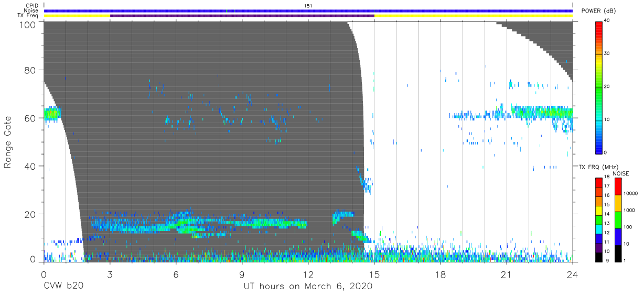Select the 100 label on the NOISE legend
The height and width of the screenshot is (297, 644).
click(x=628, y=226)
